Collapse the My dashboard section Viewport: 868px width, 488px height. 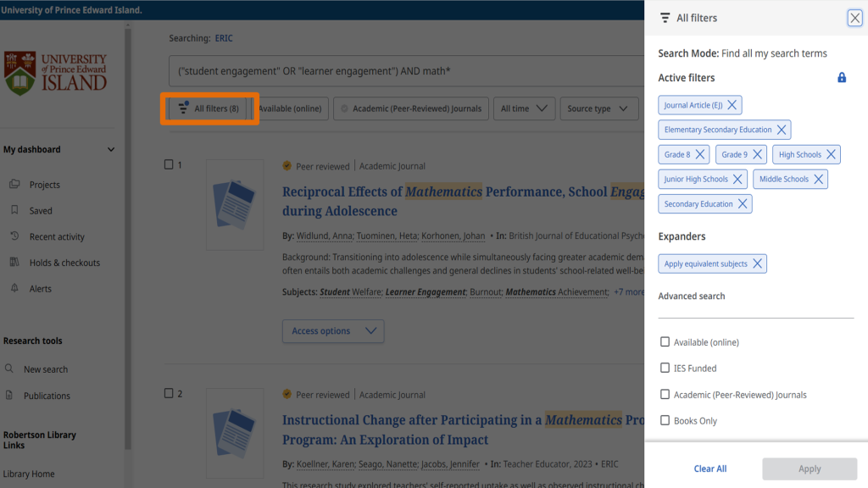[110, 150]
